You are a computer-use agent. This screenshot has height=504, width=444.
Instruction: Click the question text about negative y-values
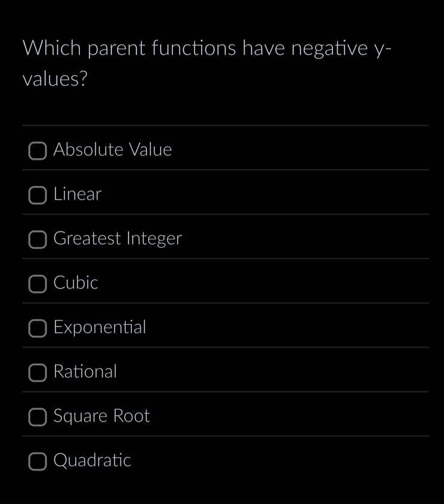point(206,63)
